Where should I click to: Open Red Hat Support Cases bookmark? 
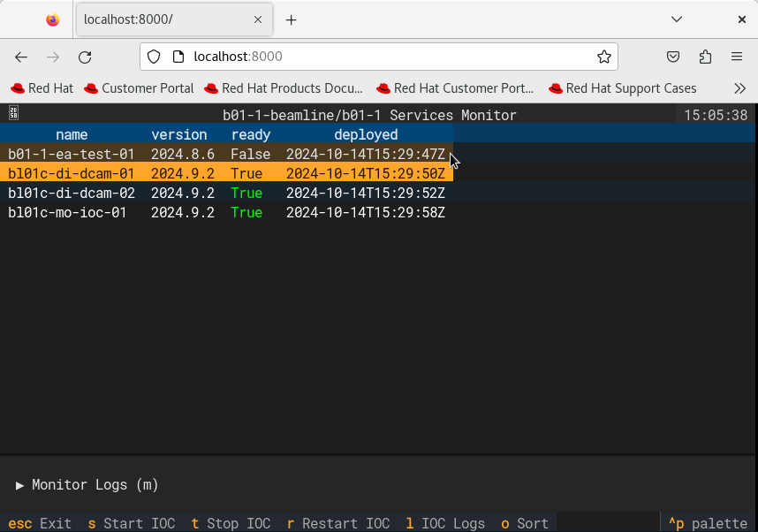pos(623,88)
